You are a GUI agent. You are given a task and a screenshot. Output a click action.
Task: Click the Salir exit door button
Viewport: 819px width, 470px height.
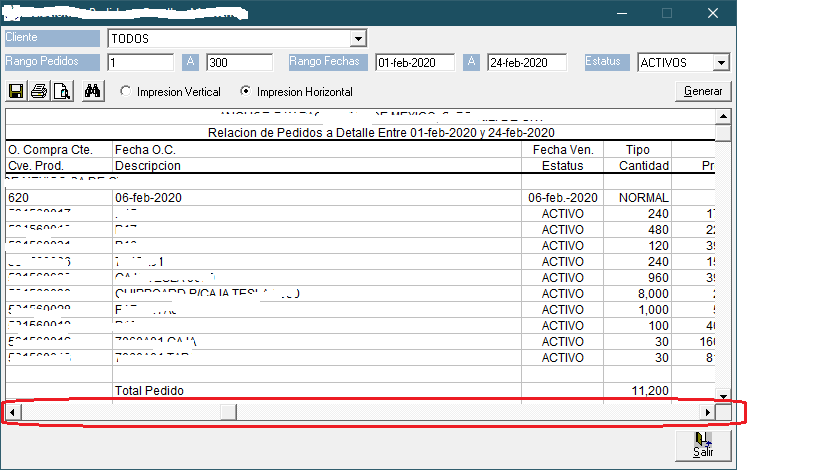703,445
